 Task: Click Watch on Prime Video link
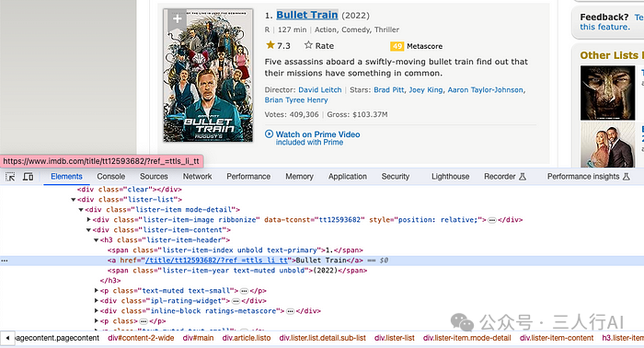point(317,134)
